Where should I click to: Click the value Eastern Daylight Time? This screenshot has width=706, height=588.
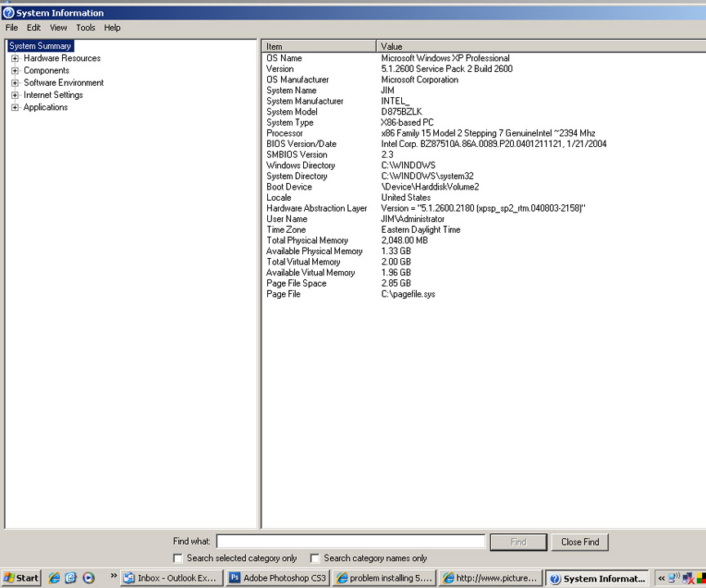[421, 229]
